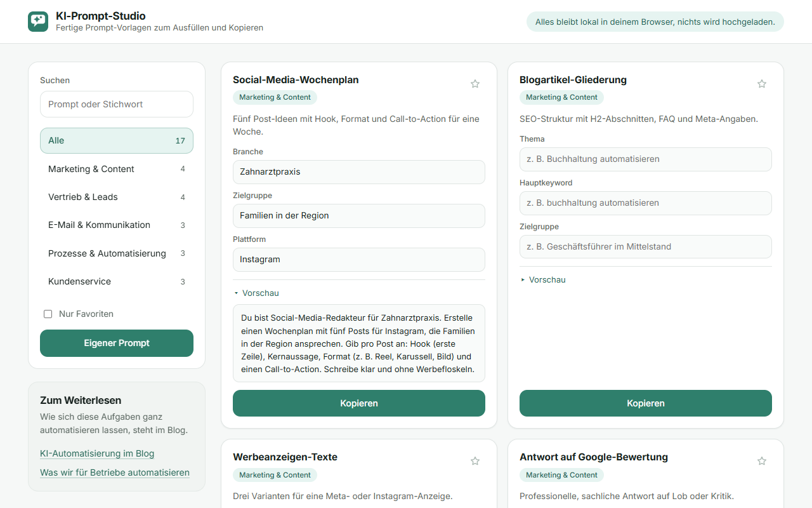Click the Werbeanzeigen-Texte card title
The image size is (812, 508).
tap(285, 457)
